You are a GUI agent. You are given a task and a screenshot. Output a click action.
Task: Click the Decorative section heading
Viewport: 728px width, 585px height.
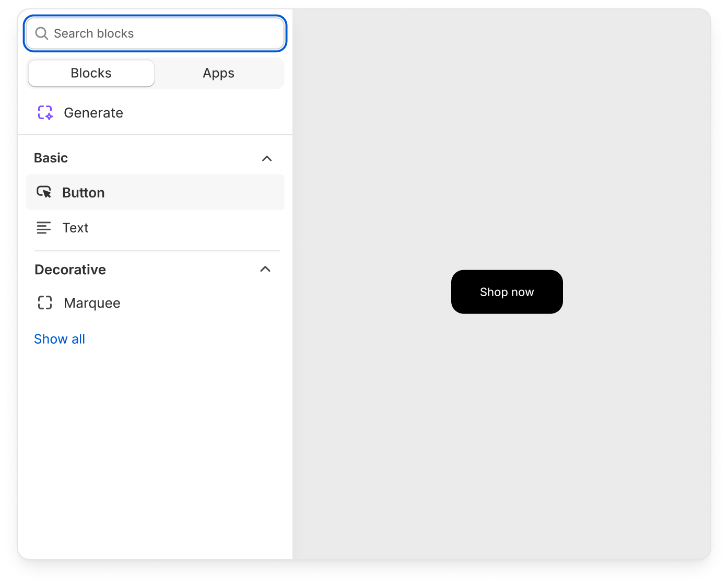click(x=71, y=270)
